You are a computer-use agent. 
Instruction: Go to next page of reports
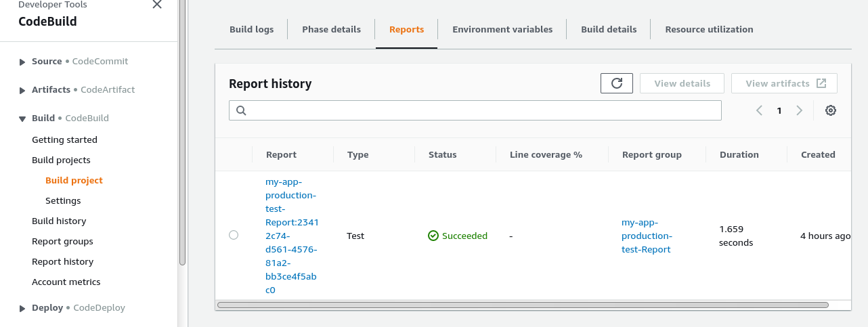[x=800, y=110]
